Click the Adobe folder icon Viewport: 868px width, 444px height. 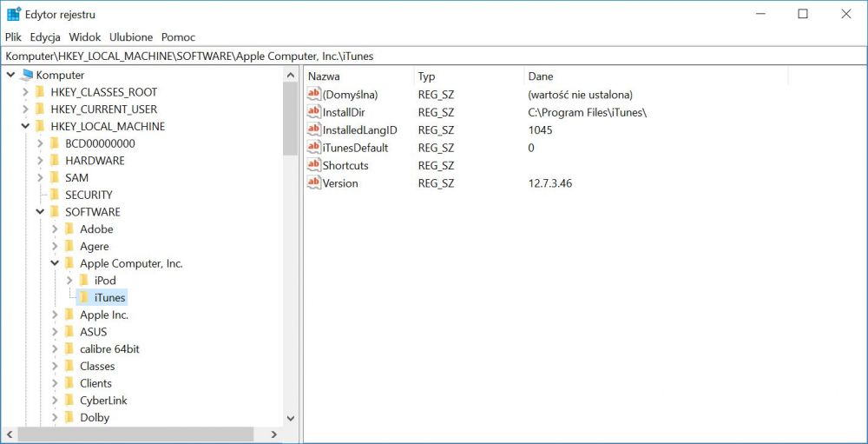coord(69,229)
